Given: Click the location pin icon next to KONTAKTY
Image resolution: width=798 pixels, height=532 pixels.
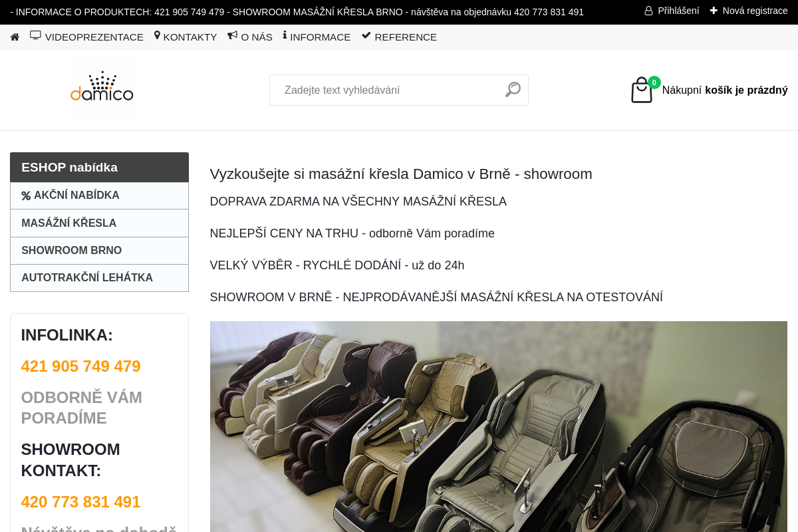Looking at the screenshot, I should (x=157, y=37).
